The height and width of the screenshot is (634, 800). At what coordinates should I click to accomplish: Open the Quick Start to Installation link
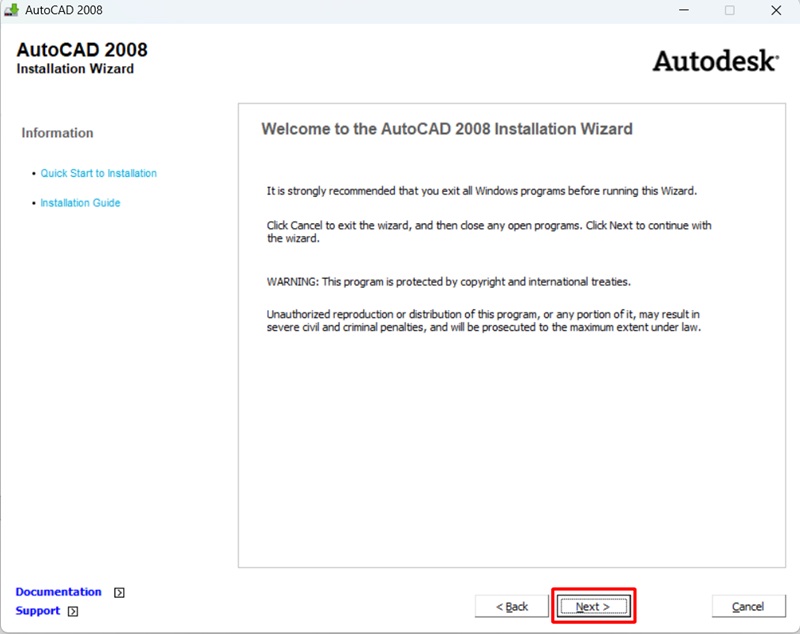pyautogui.click(x=98, y=173)
